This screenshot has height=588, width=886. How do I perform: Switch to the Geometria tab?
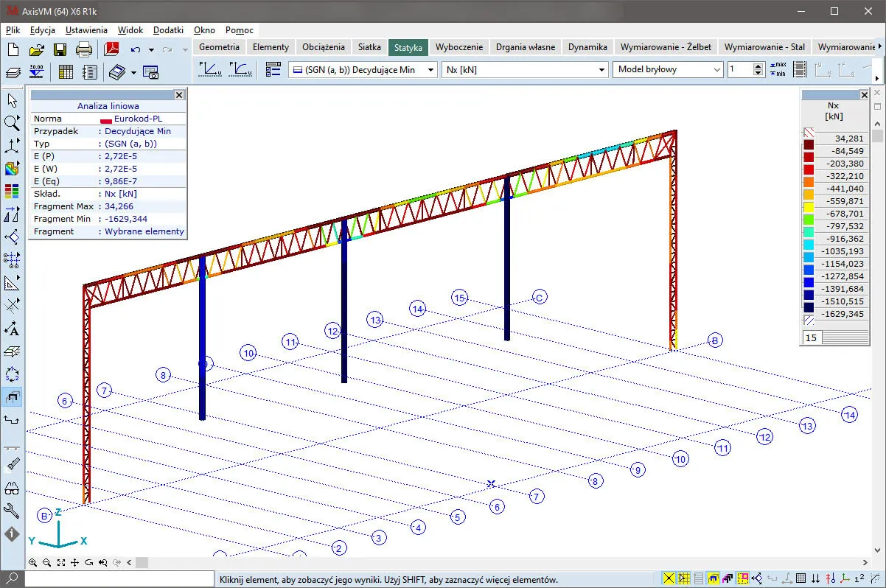click(219, 47)
